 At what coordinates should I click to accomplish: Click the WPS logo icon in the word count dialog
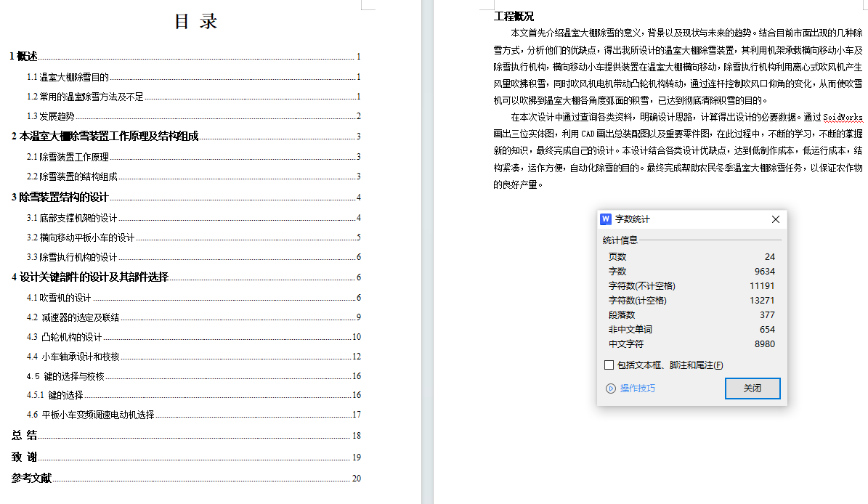point(606,219)
